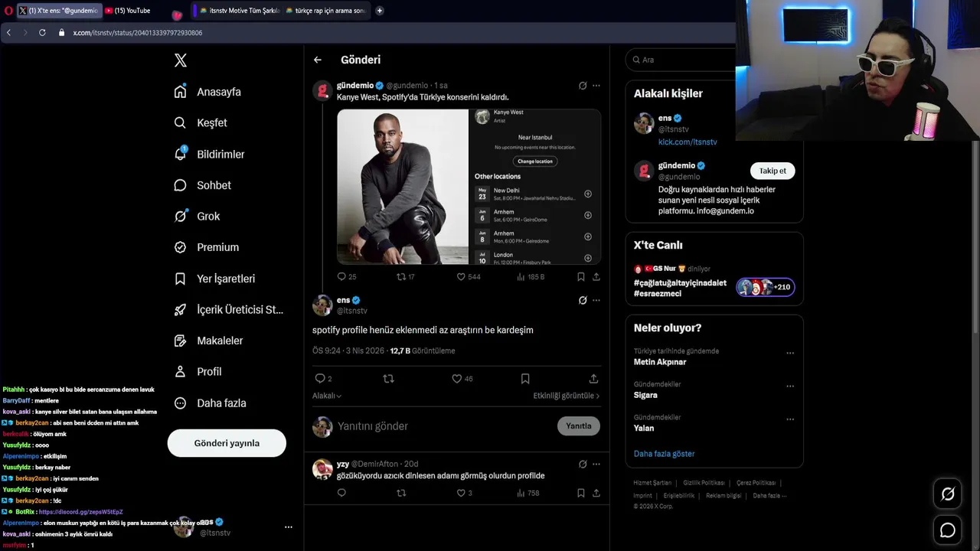Click the X logo in the sidebar
The image size is (980, 551).
point(181,60)
